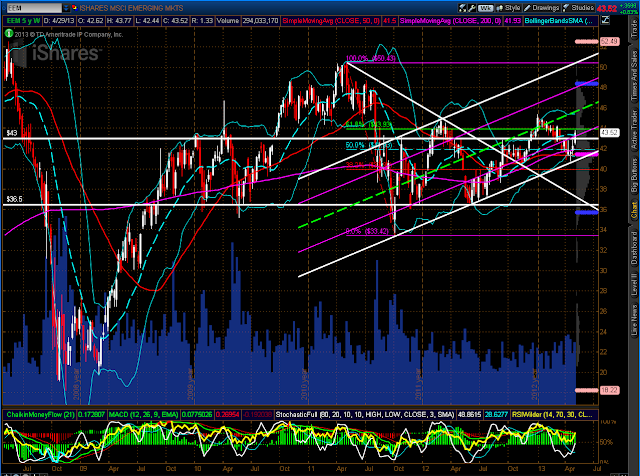
Task: Click the 18.22 low price bubble
Action: [609, 390]
